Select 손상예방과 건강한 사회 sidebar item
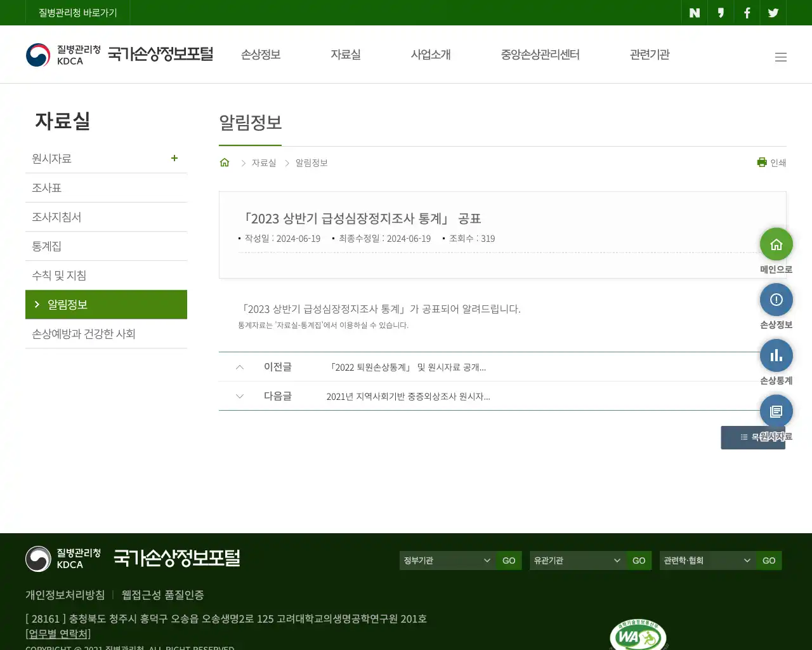Image resolution: width=812 pixels, height=650 pixels. pos(106,334)
